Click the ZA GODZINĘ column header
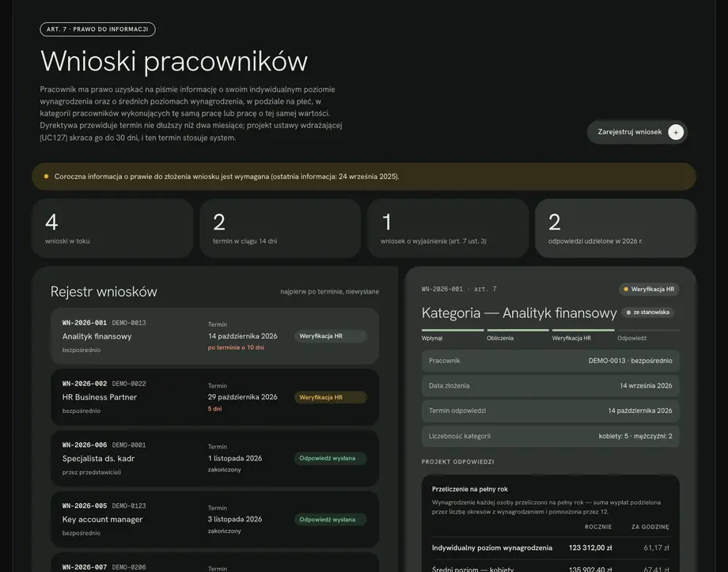Image resolution: width=728 pixels, height=572 pixels. tap(650, 527)
